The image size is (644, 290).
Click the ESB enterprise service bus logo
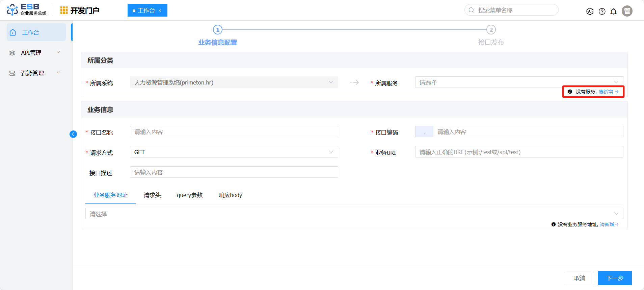pos(27,10)
